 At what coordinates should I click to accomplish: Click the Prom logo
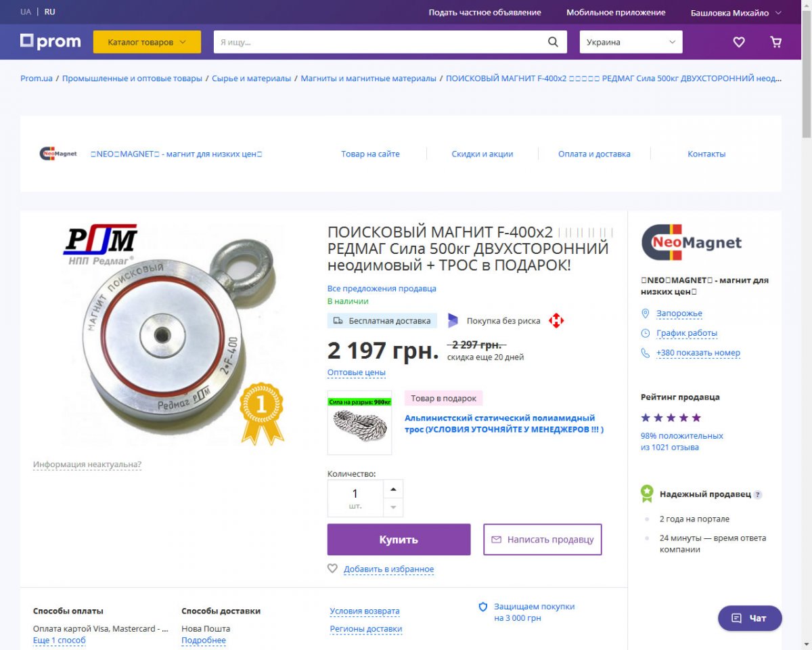(51, 41)
